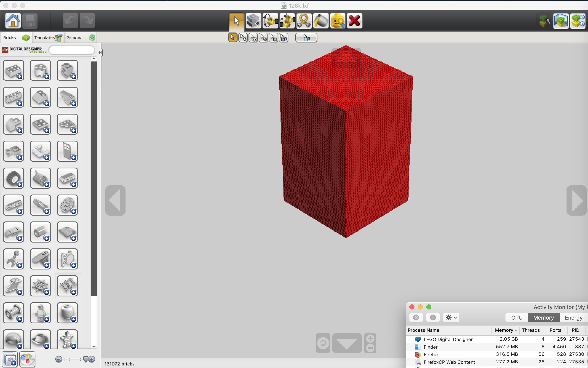
Task: Switch Activity Monitor to CPU tab
Action: (x=517, y=317)
